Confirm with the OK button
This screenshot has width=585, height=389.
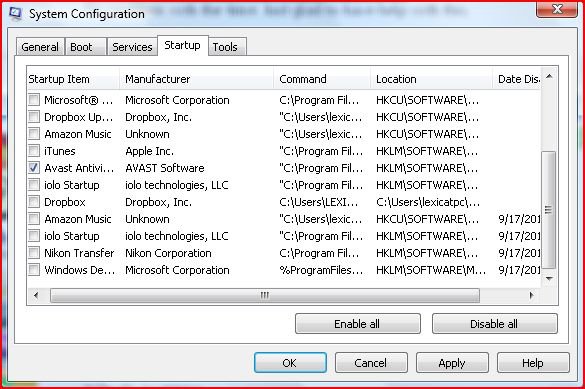[290, 363]
